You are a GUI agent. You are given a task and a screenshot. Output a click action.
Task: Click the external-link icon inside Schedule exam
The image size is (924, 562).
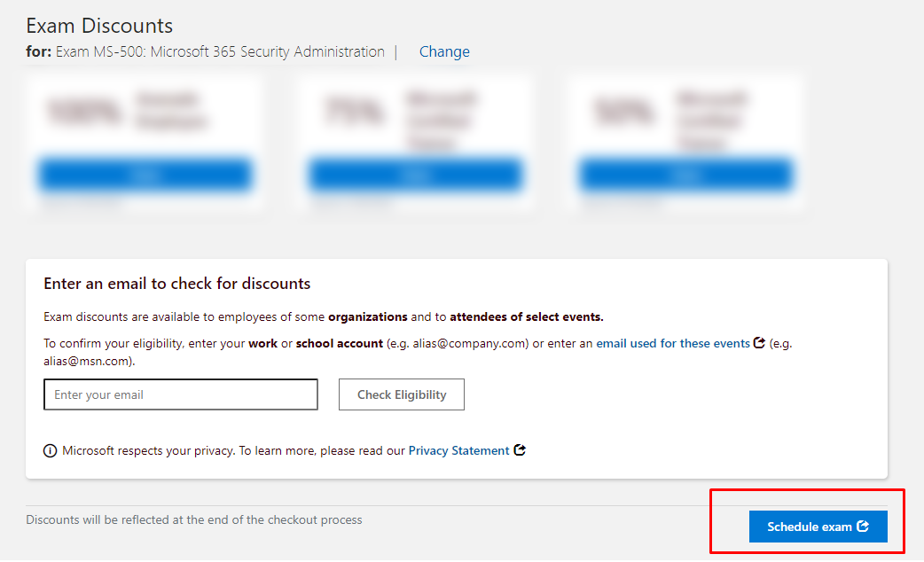coord(863,527)
